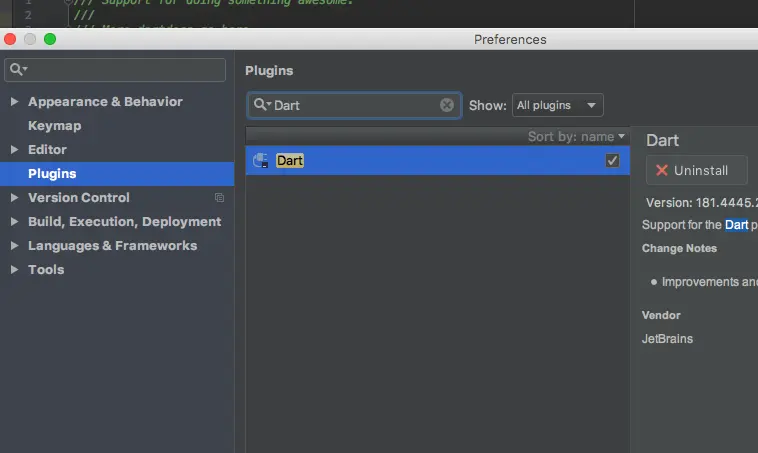Click the Change Notes heading
The image size is (758, 453).
pos(679,248)
